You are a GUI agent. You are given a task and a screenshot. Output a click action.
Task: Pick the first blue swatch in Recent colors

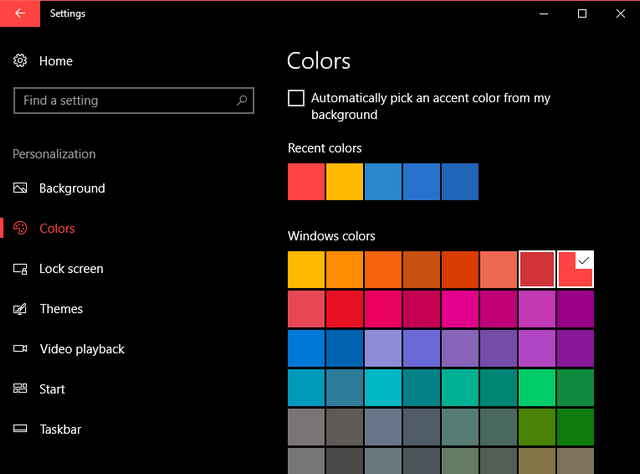[x=383, y=182]
